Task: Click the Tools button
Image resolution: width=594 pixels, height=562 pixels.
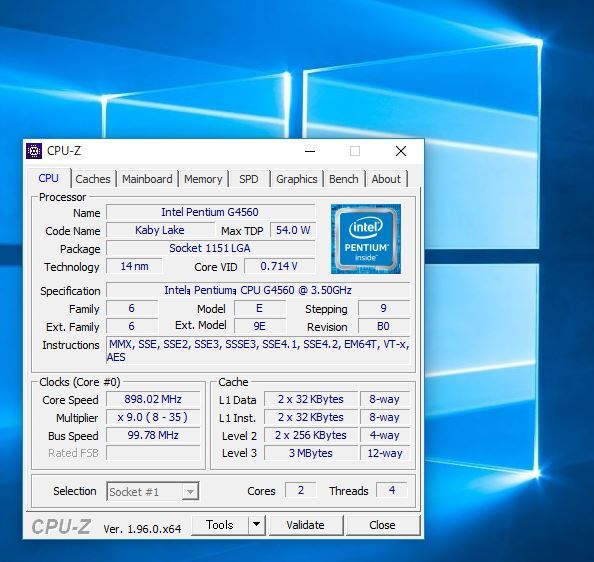Action: pyautogui.click(x=220, y=525)
